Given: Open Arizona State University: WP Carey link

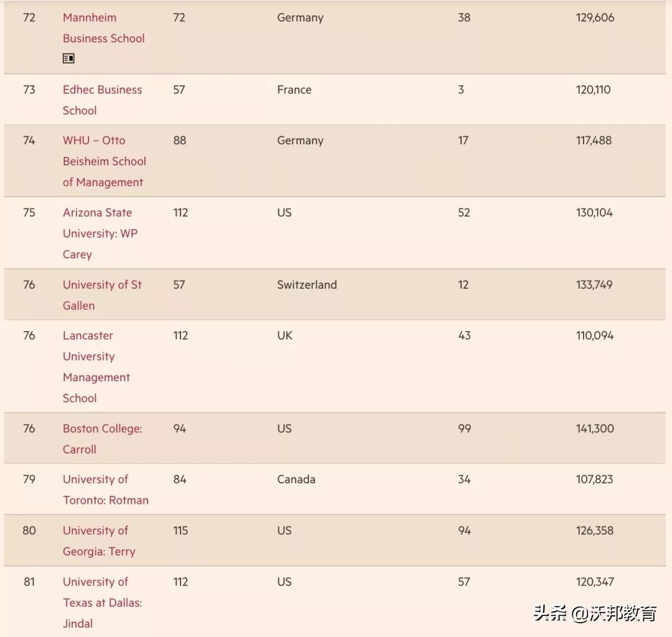Looking at the screenshot, I should click(100, 233).
